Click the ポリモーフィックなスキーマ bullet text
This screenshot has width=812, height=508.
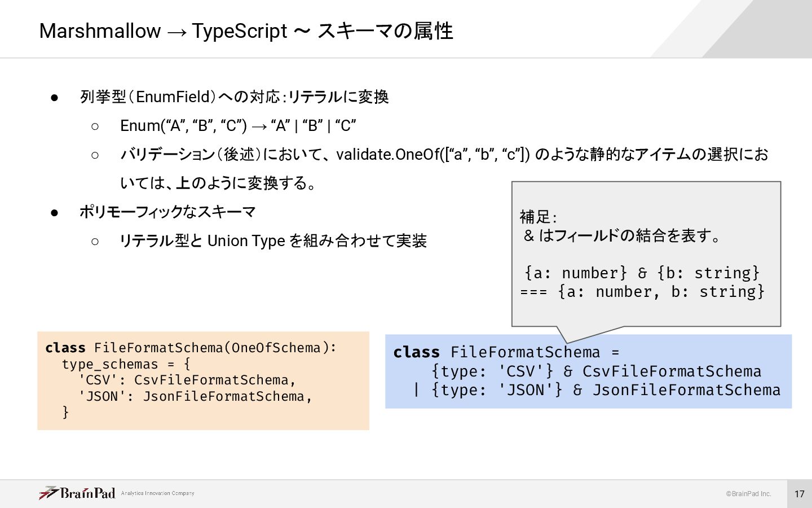click(x=167, y=212)
